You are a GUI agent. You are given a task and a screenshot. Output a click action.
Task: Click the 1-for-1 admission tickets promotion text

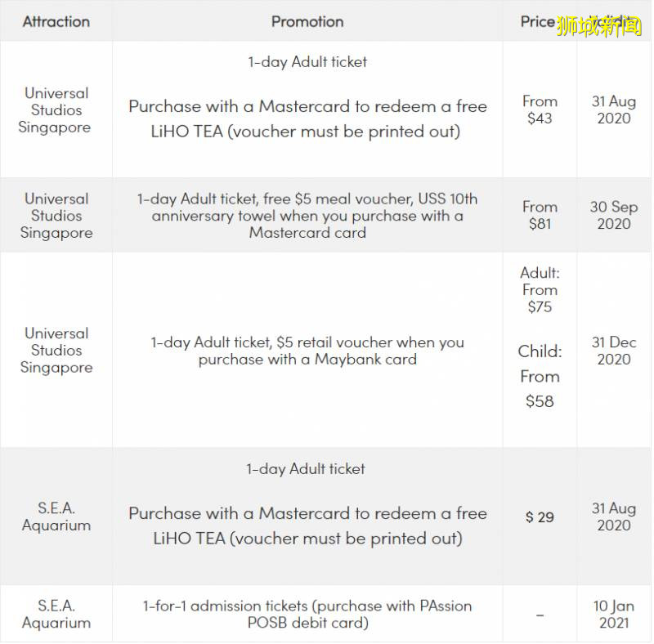307,614
